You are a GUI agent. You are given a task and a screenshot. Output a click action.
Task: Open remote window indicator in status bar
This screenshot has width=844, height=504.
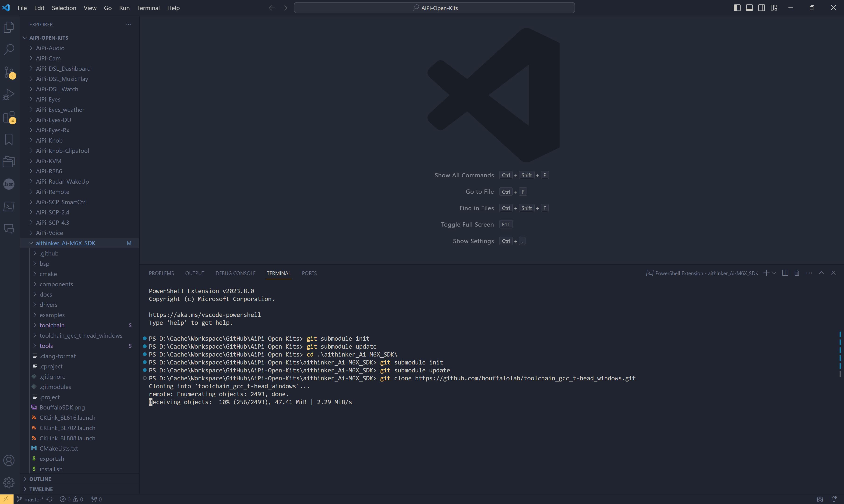(7, 499)
